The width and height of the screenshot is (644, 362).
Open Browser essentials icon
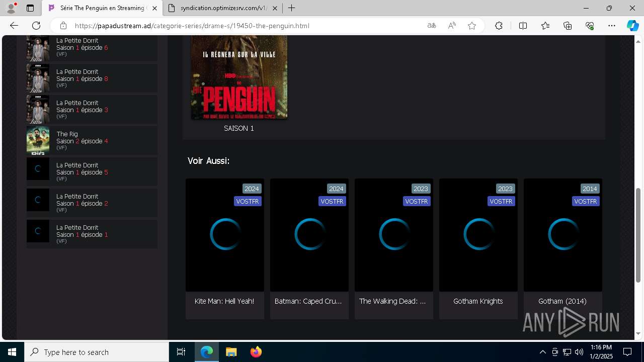590,26
